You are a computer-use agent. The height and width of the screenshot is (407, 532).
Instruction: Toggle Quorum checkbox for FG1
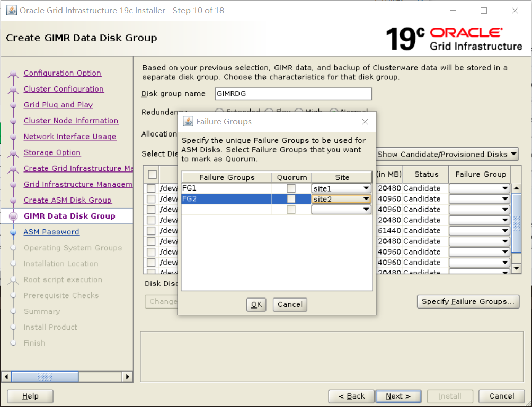point(291,188)
